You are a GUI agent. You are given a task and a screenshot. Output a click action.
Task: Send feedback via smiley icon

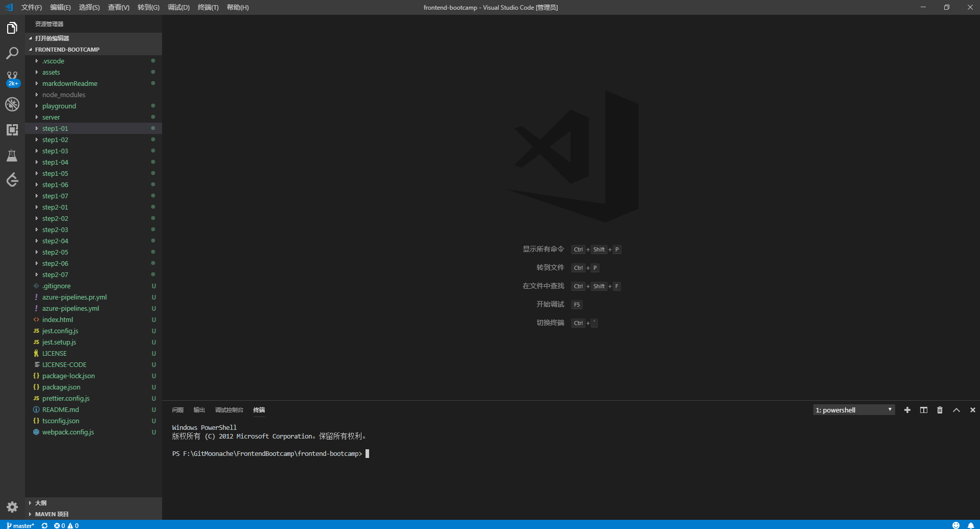point(956,525)
